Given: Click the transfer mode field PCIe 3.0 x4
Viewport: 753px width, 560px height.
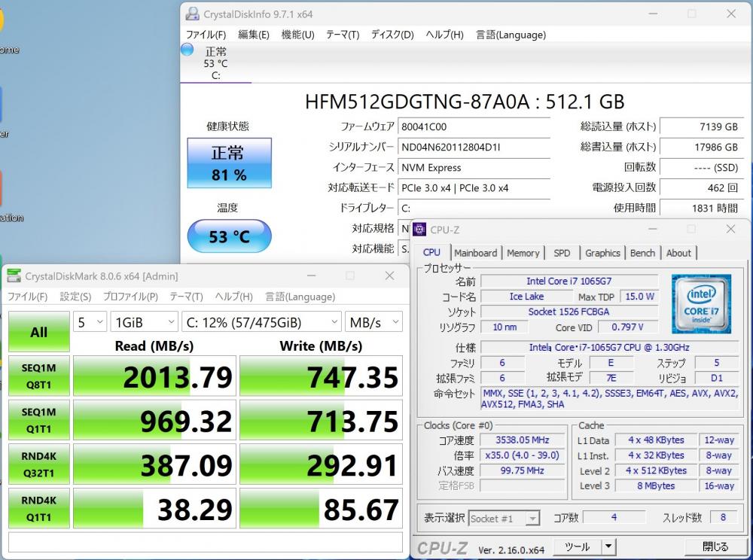Looking at the screenshot, I should point(474,187).
